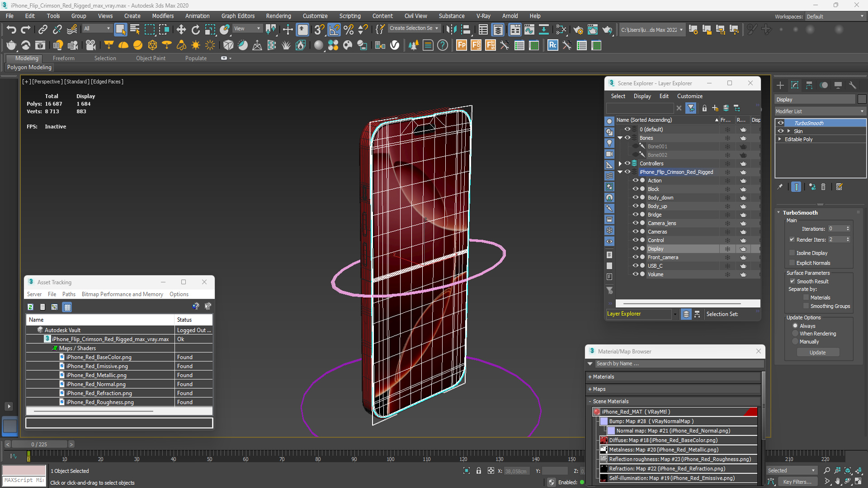Enable Explicit Normals checkbox
This screenshot has height=488, width=868.
click(x=792, y=263)
